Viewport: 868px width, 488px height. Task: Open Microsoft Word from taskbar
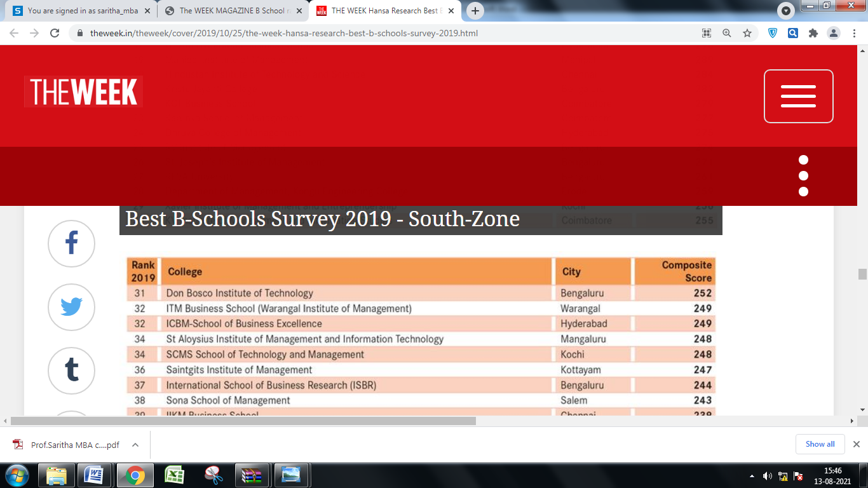click(94, 475)
